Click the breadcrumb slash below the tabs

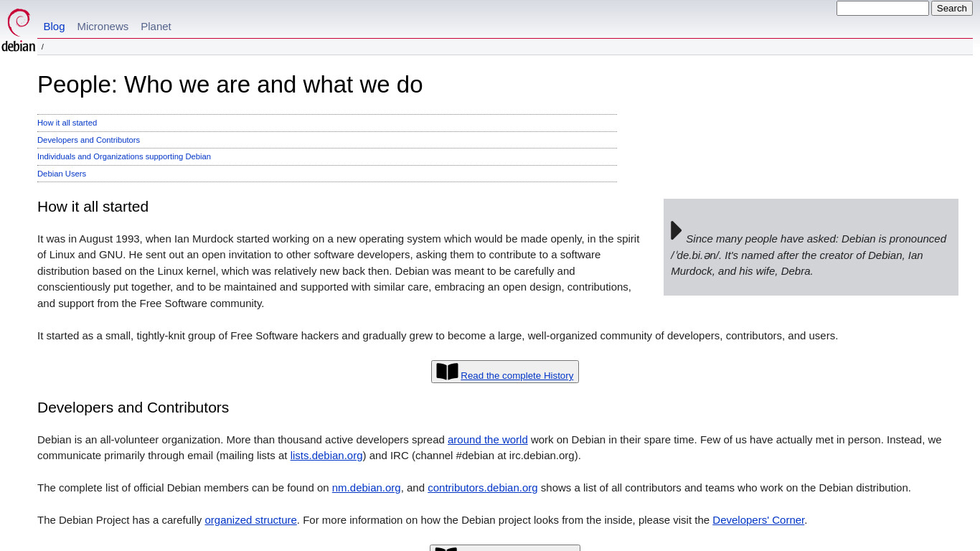click(42, 47)
